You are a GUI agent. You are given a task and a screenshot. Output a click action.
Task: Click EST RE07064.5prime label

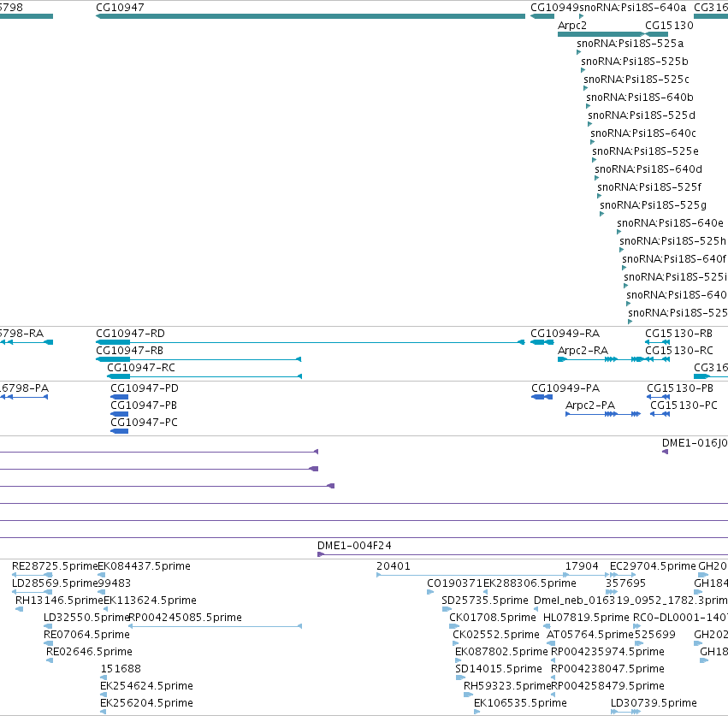86,635
